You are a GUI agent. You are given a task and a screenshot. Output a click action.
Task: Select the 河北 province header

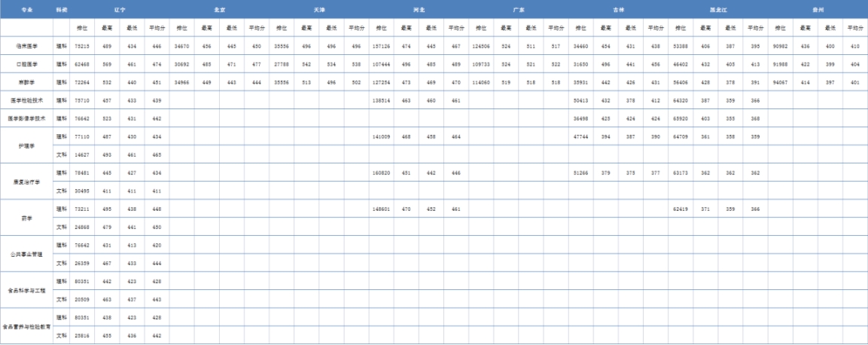click(418, 10)
